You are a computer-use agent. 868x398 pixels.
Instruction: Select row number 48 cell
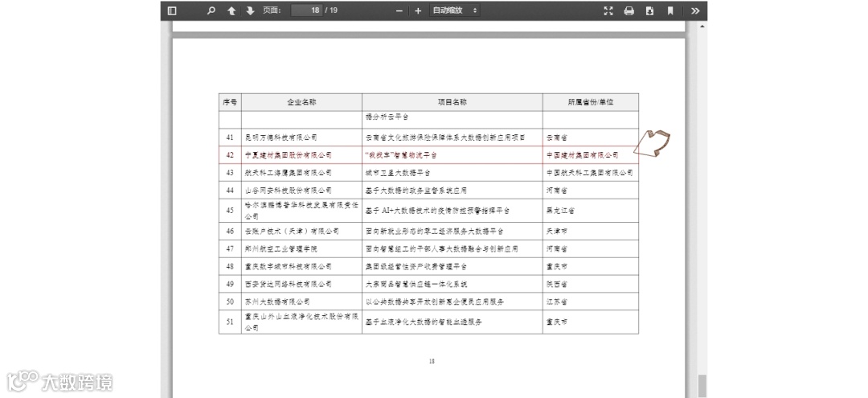pos(231,266)
